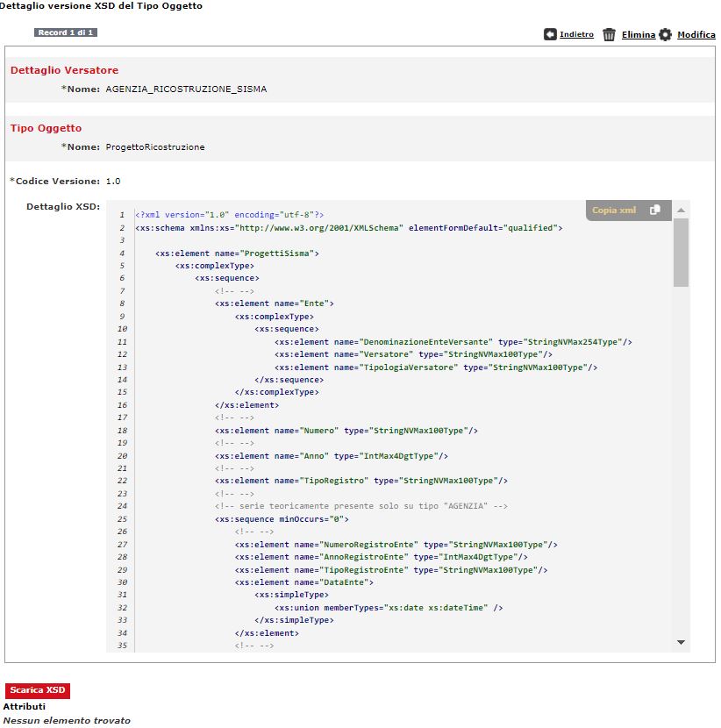Viewport: 721px width, 728px height.
Task: Click line number 35 in gutter
Action: (x=122, y=646)
